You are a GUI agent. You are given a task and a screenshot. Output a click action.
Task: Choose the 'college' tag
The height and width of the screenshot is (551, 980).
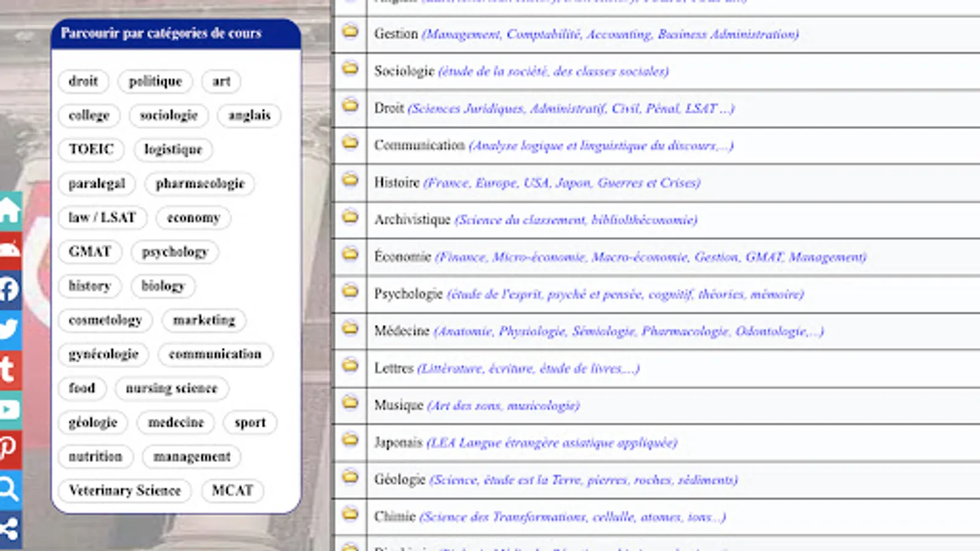click(x=89, y=115)
